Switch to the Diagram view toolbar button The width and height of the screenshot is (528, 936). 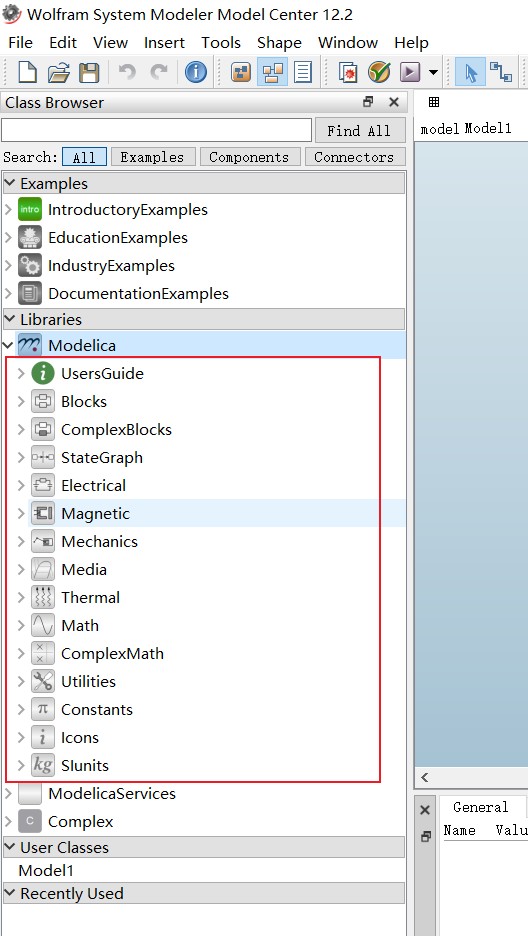[272, 73]
